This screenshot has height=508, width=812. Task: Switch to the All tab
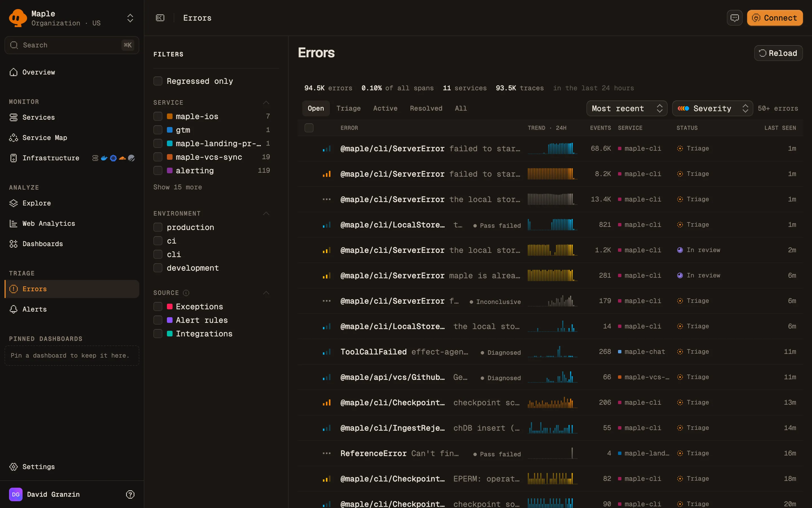[461, 108]
